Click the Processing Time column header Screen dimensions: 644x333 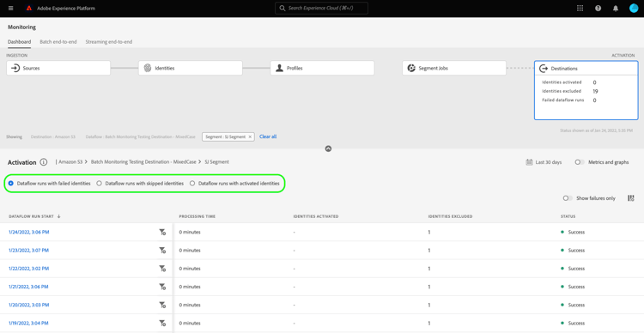197,216
